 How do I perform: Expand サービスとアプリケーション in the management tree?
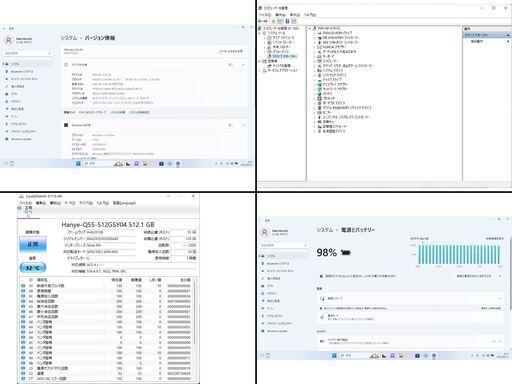pos(260,70)
